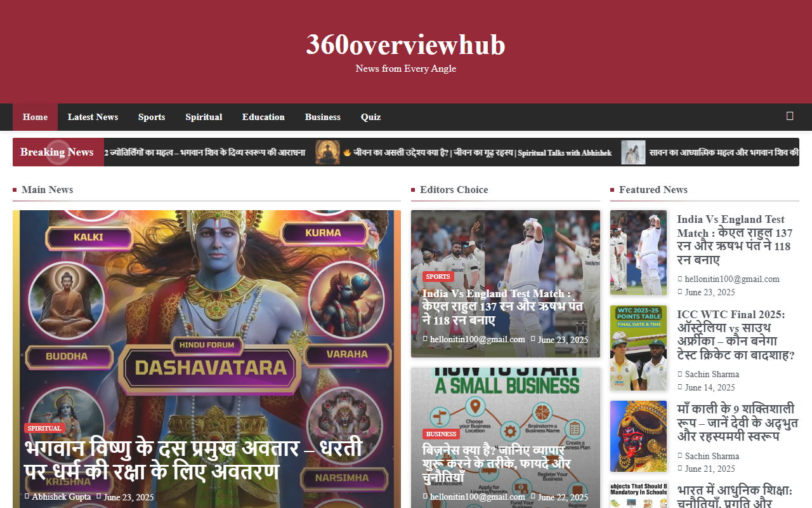The width and height of the screenshot is (812, 508).
Task: Open the search icon in the navigation bar
Action: [790, 116]
